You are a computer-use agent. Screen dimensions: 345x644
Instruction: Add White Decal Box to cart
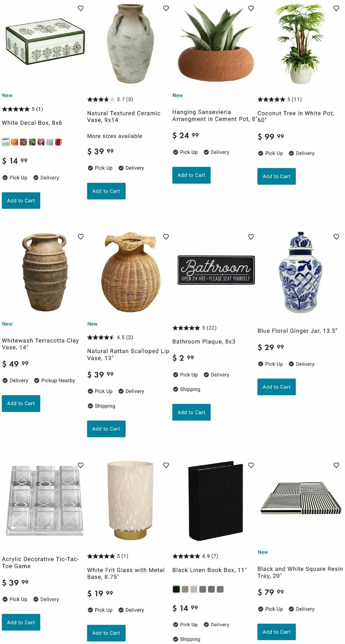click(21, 200)
